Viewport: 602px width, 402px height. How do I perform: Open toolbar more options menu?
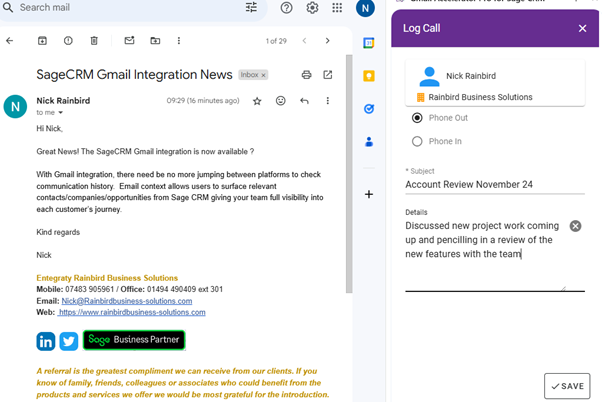pos(179,40)
